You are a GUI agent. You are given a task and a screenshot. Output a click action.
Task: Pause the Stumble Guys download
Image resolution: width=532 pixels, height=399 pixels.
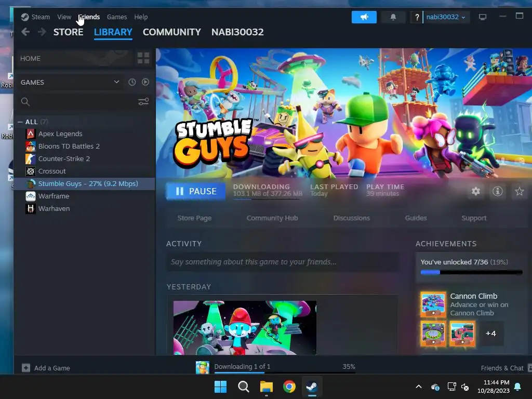pos(196,191)
